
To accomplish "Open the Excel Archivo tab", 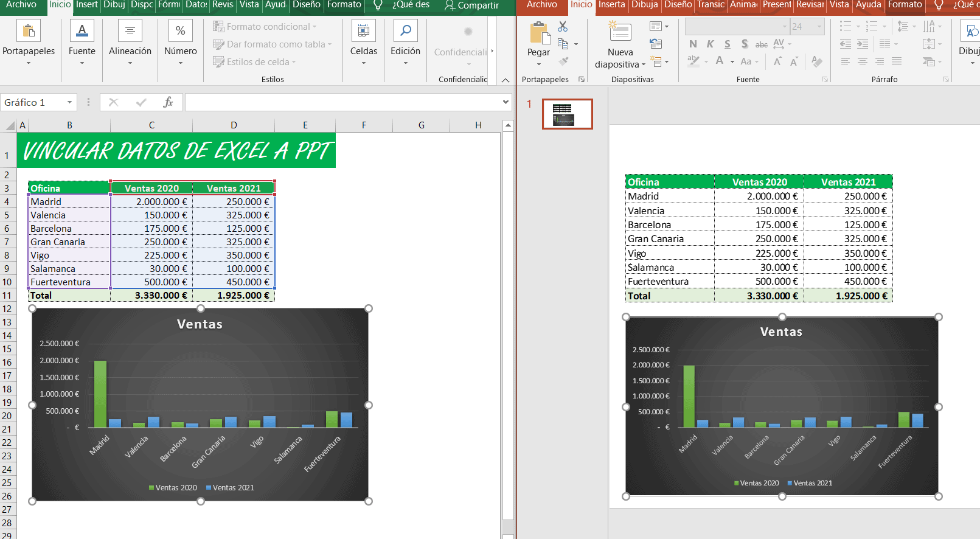I will pyautogui.click(x=21, y=5).
